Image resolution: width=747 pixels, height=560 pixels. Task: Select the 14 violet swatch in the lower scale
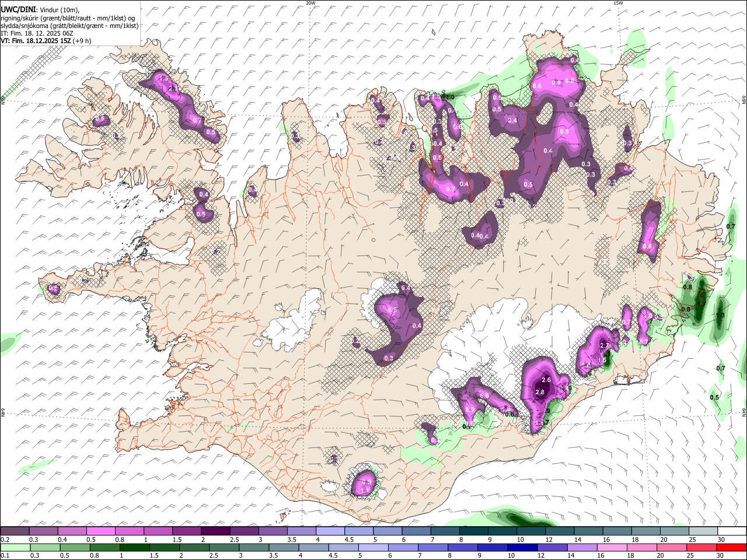[x=582, y=548]
